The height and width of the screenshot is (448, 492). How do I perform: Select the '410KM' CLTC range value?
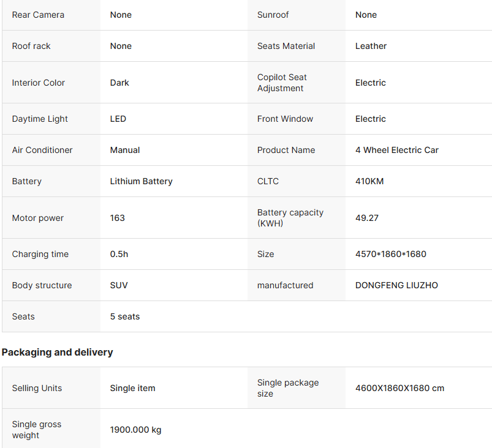(369, 181)
